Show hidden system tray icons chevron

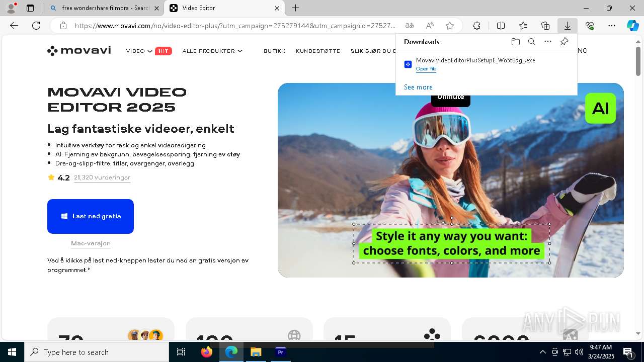click(542, 352)
